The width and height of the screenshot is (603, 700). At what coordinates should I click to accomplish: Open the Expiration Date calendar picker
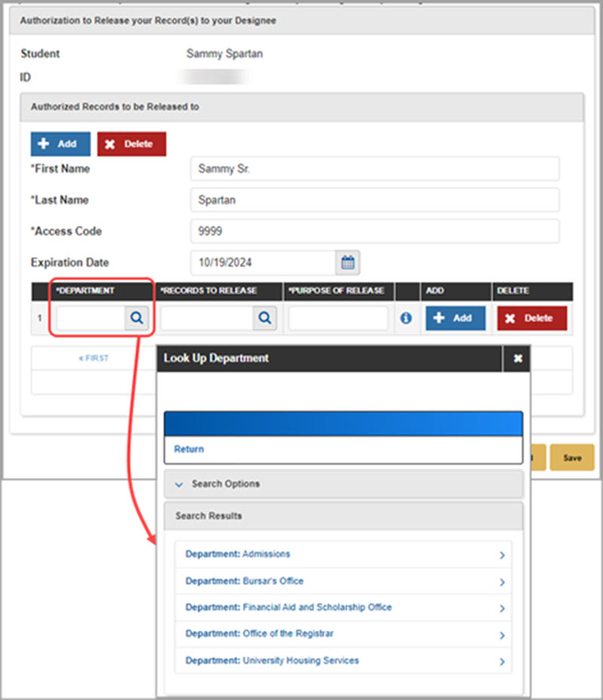pyautogui.click(x=347, y=262)
